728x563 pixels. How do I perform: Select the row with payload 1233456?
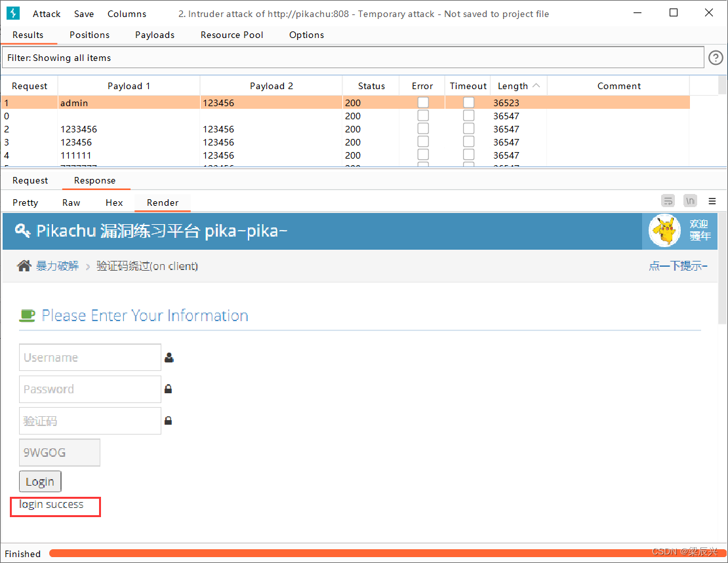click(346, 128)
